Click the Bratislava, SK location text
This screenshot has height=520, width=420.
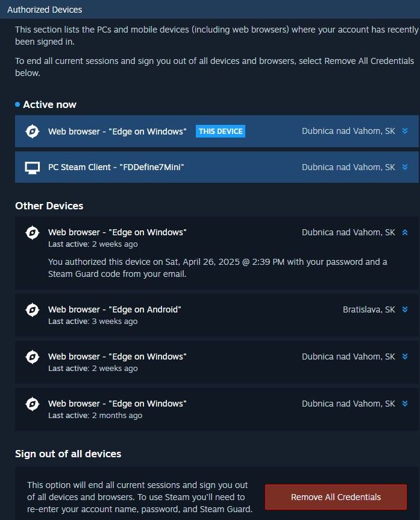(x=369, y=309)
